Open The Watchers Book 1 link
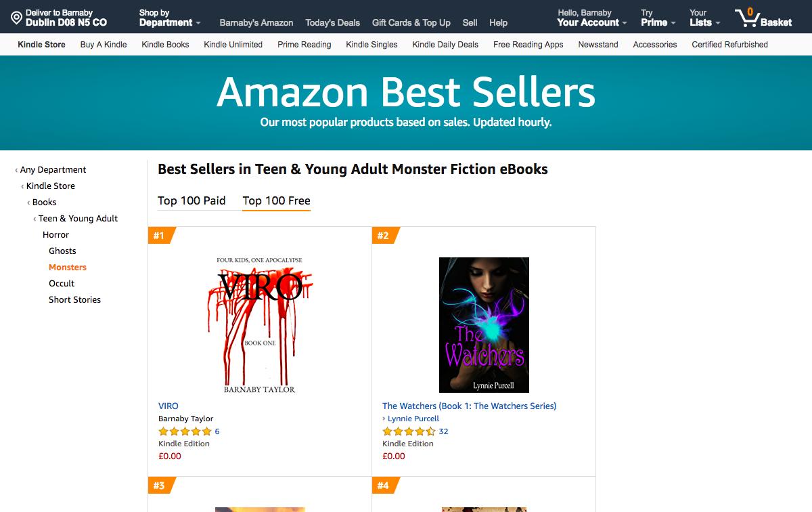Image resolution: width=812 pixels, height=512 pixels. point(469,406)
